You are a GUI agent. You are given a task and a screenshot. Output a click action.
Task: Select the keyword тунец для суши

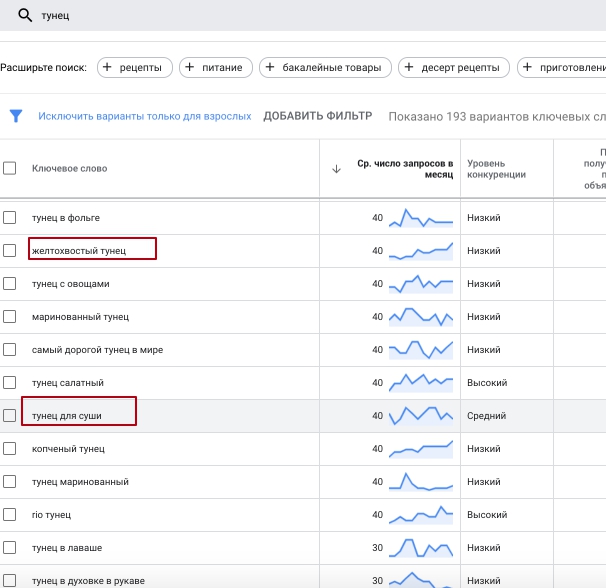[x=66, y=416]
